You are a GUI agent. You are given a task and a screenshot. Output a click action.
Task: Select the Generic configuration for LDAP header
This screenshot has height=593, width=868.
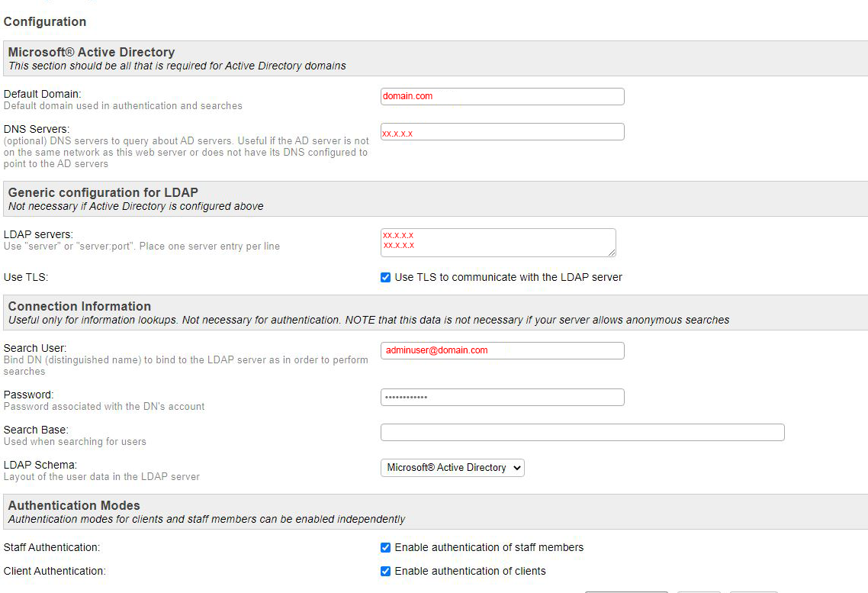pos(103,192)
